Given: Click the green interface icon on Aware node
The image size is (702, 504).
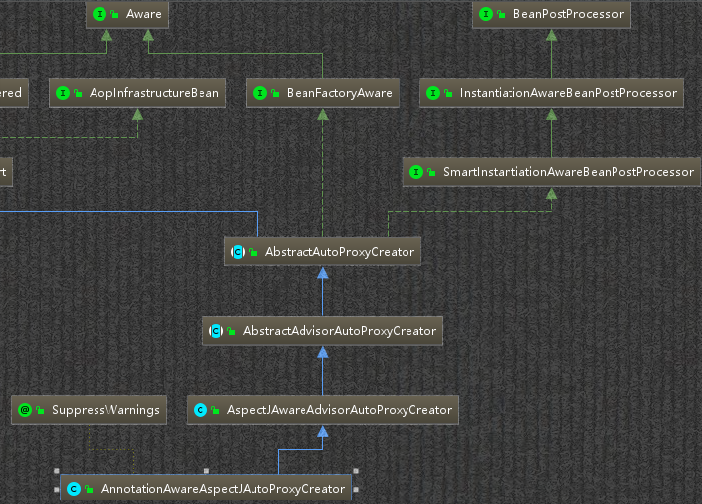Looking at the screenshot, I should (100, 14).
